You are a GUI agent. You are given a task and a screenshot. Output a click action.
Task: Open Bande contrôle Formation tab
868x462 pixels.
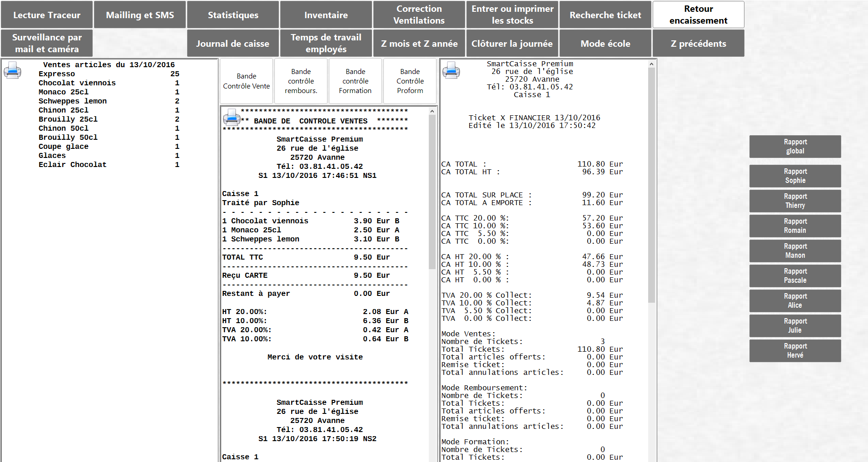(355, 81)
